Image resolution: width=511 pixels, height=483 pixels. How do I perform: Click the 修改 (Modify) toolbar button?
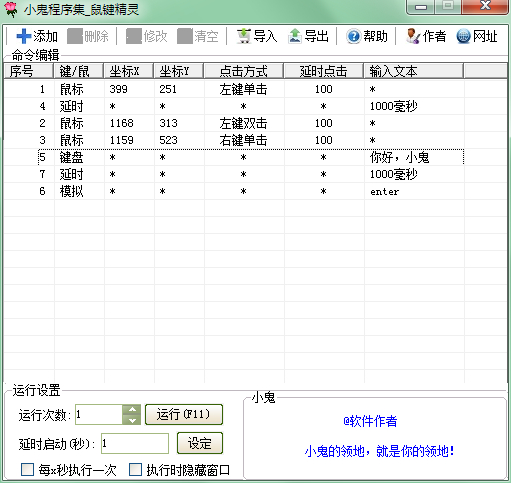pos(147,36)
